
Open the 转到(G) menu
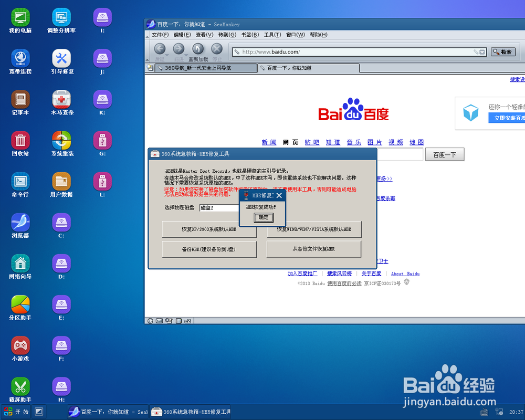227,35
